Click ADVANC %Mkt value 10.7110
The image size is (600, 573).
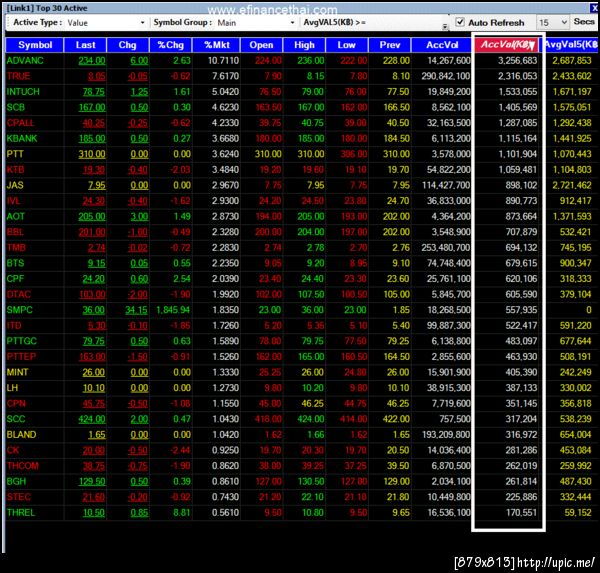pos(223,60)
